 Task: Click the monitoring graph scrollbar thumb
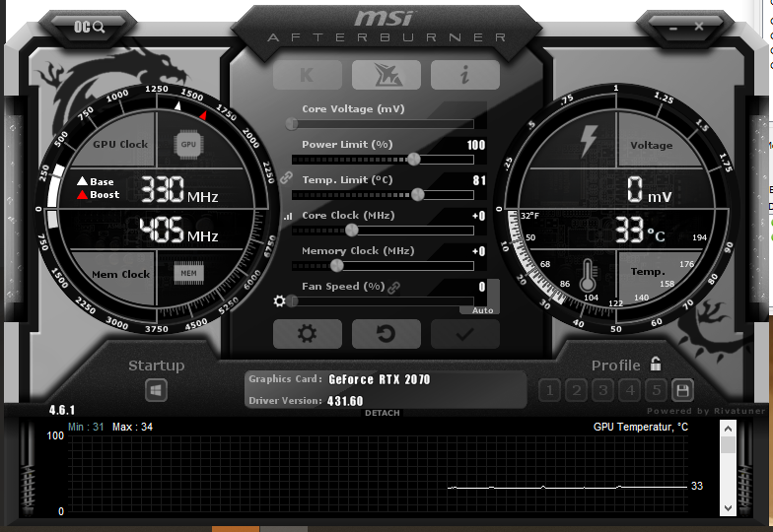(728, 445)
